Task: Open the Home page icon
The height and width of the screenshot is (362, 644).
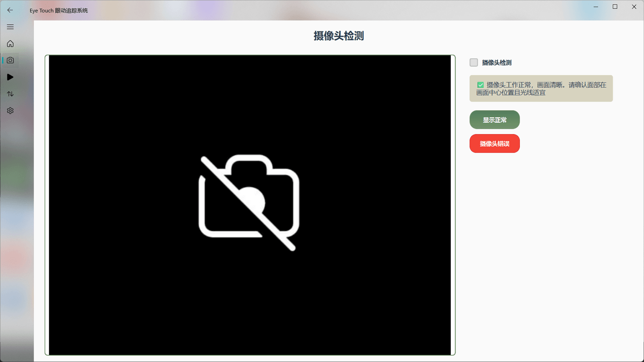Action: [x=10, y=44]
